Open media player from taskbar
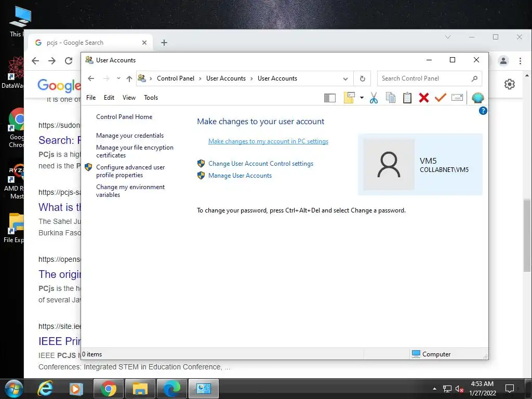Image resolution: width=532 pixels, height=399 pixels. pyautogui.click(x=76, y=389)
